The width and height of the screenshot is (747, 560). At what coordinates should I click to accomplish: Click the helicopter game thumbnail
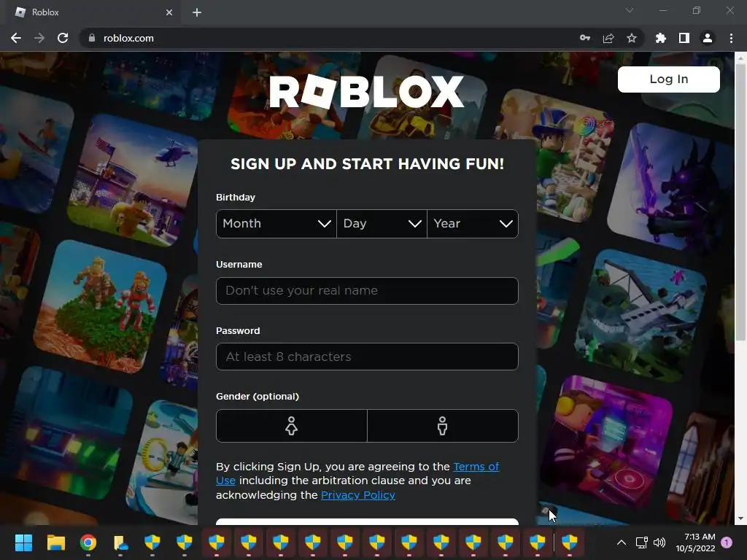coord(133,181)
